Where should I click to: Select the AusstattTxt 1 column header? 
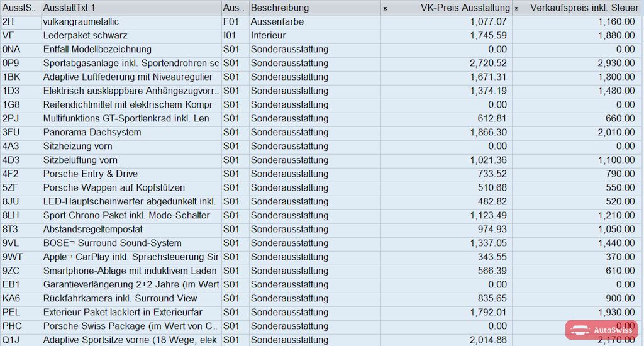[131, 8]
